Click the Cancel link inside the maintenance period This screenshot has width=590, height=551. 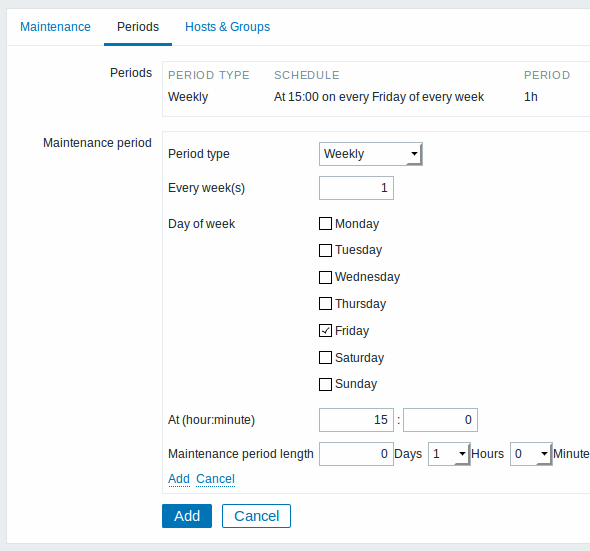pyautogui.click(x=215, y=479)
